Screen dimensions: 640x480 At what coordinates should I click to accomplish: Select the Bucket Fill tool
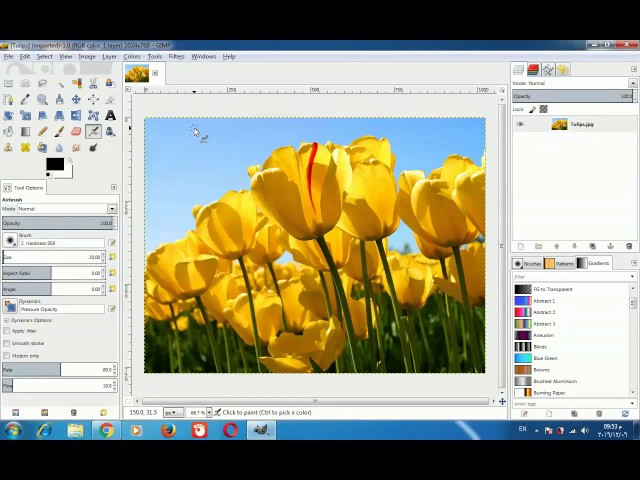8,131
